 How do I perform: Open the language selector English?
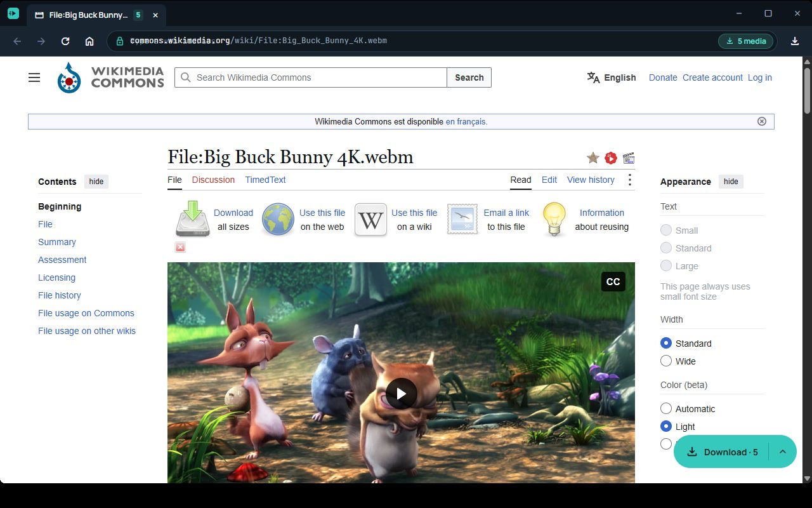tap(612, 77)
